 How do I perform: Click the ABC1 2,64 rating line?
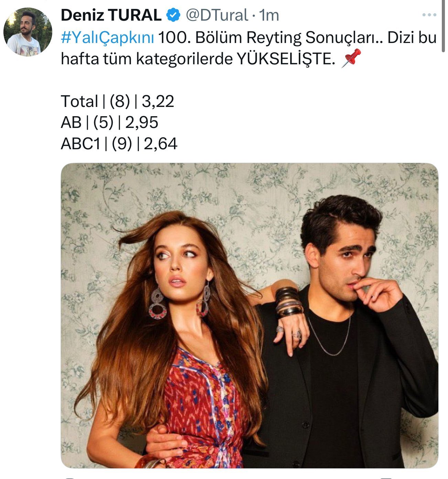tap(119, 143)
